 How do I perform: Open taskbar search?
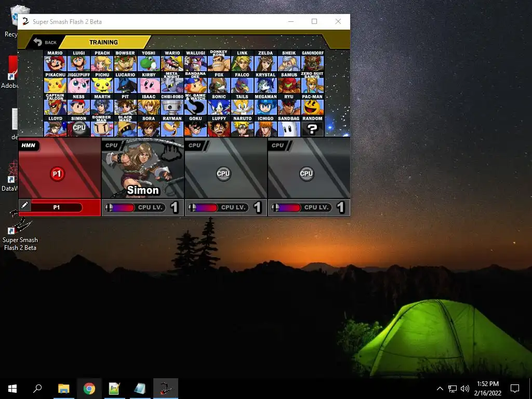37,389
